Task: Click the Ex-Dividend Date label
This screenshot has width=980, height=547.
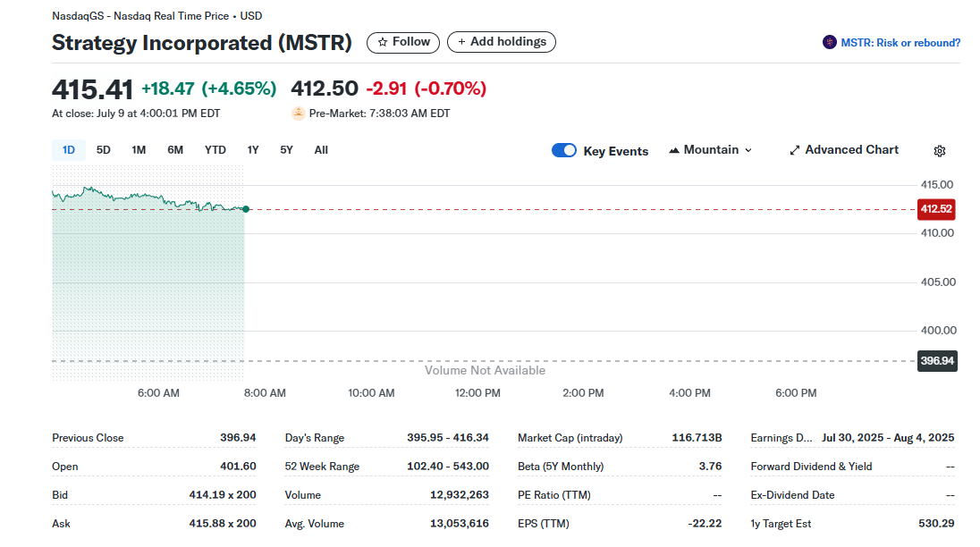Action: (x=792, y=494)
